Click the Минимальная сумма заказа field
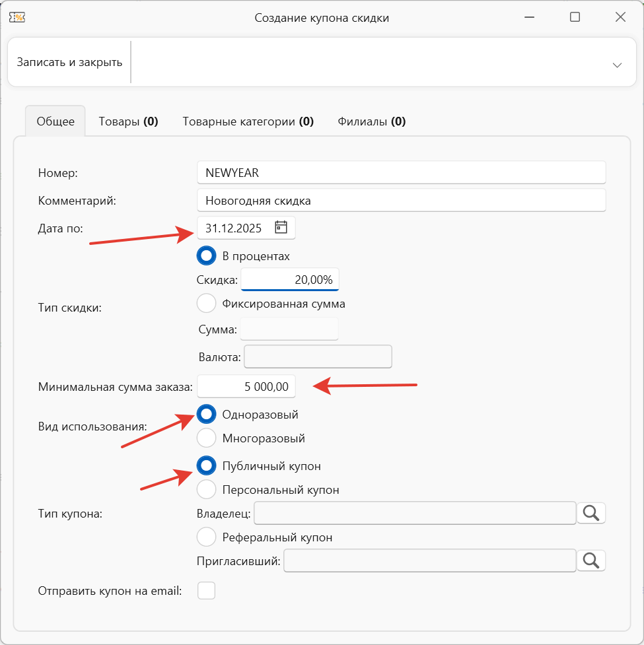644x645 pixels. pyautogui.click(x=246, y=387)
